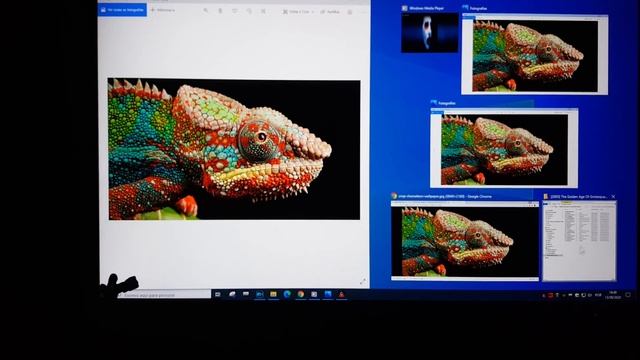The height and width of the screenshot is (360, 640).
Task: Click the fullscreen expand arrows icon in Photos
Action: click(x=363, y=282)
